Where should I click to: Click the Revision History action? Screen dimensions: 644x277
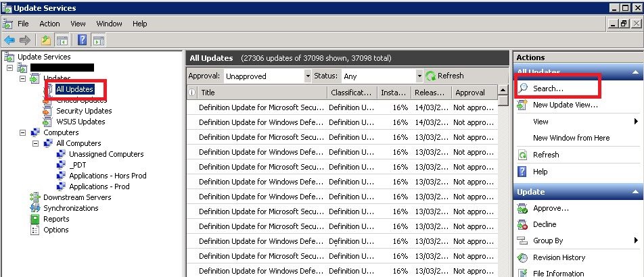click(x=559, y=257)
